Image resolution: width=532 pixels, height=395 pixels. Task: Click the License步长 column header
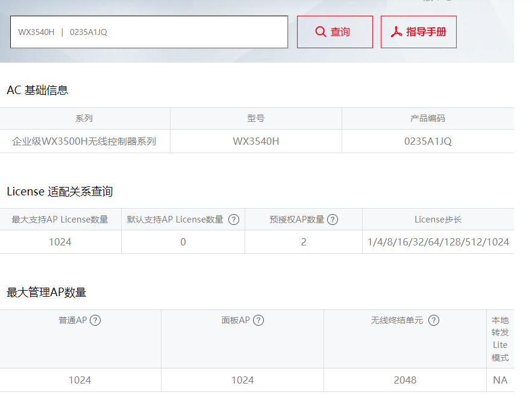[x=438, y=220]
